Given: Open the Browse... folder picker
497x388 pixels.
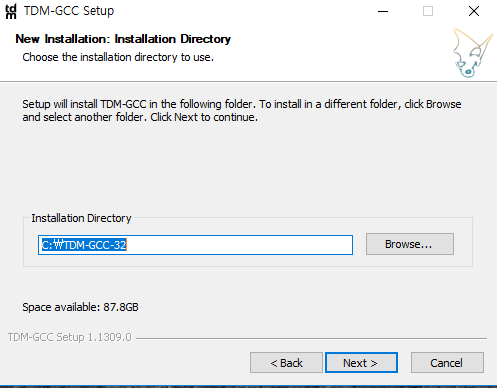Looking at the screenshot, I should (x=410, y=244).
